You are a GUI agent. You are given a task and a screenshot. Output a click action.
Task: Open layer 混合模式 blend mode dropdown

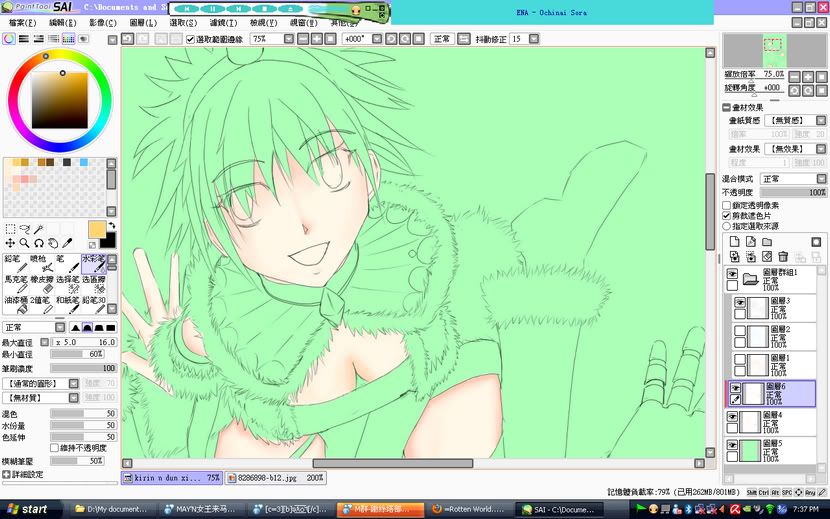820,179
